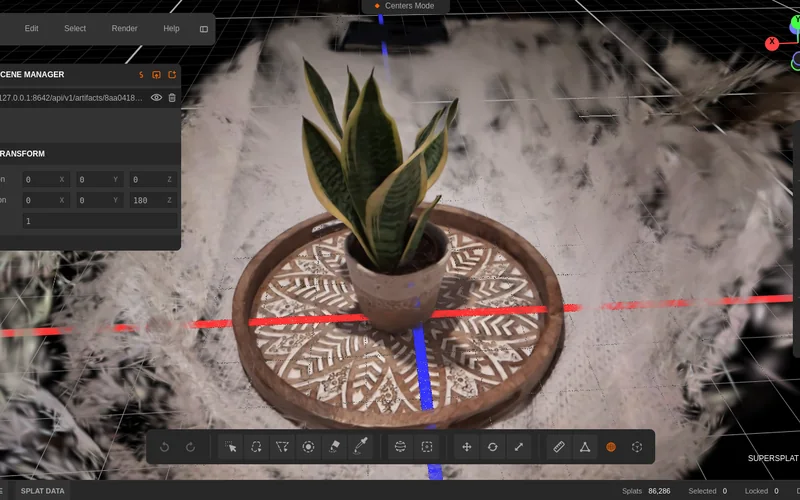800x500 pixels.
Task: Click the Rotation Z field showing 180
Action: click(153, 201)
